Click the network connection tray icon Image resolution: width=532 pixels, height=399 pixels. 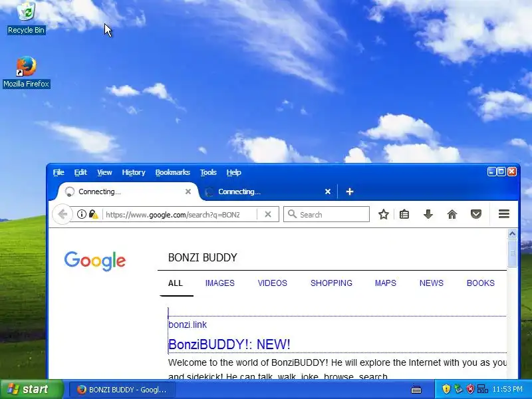483,389
